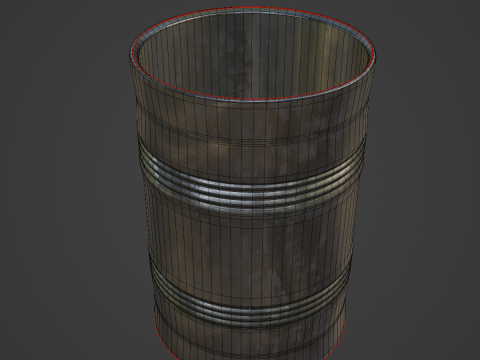Click the barrel's inner wall surface
This screenshot has height=360, width=480.
(x=252, y=55)
